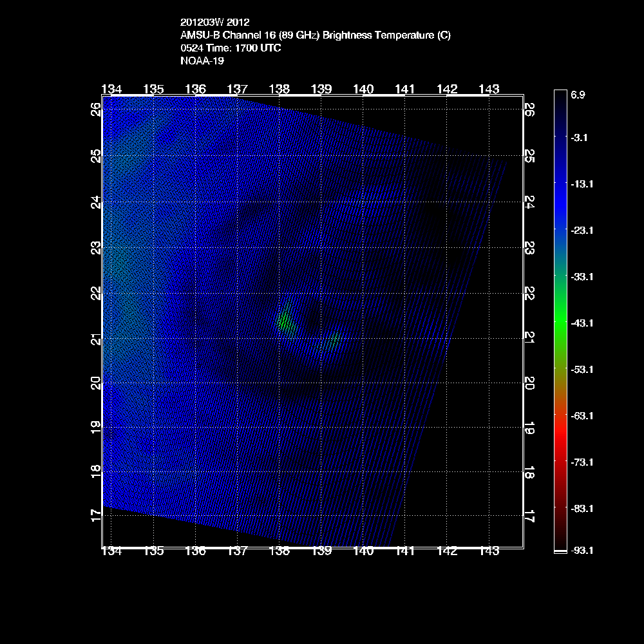
Task: Click bottom-axis longitude label '138'
Action: [279, 551]
